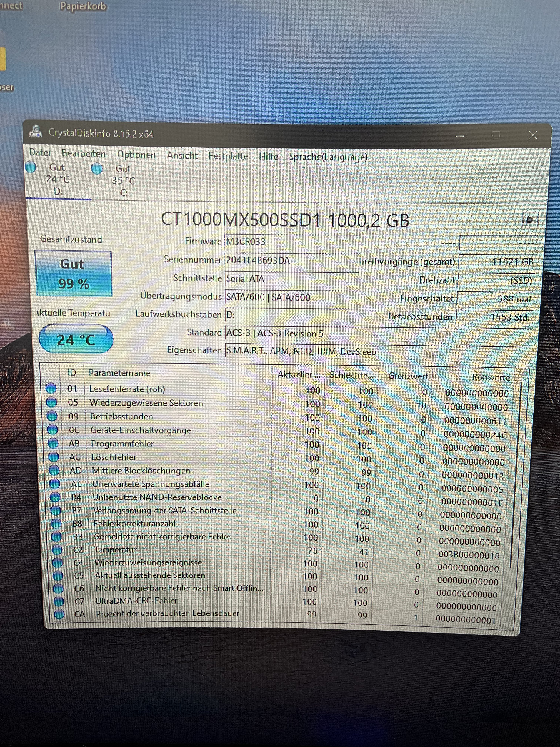The image size is (560, 747).
Task: Open the Optionen menu
Action: 136,155
